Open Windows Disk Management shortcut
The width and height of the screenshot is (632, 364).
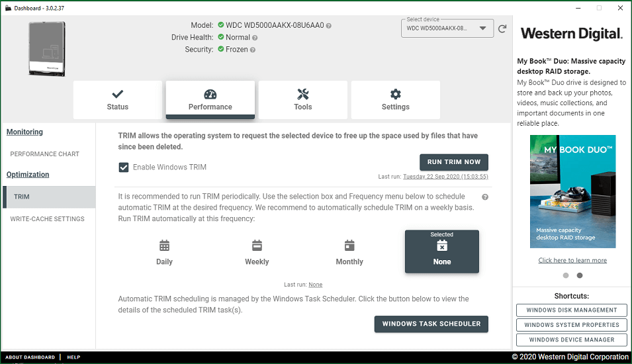pos(572,310)
